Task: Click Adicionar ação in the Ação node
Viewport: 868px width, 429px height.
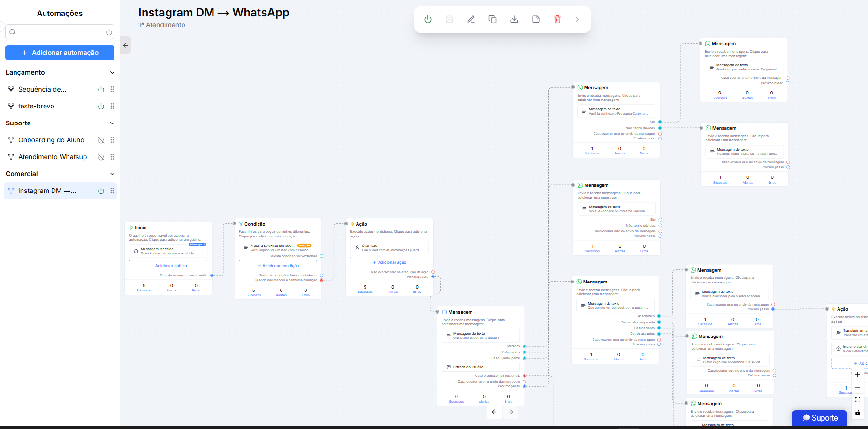Action: (x=389, y=262)
